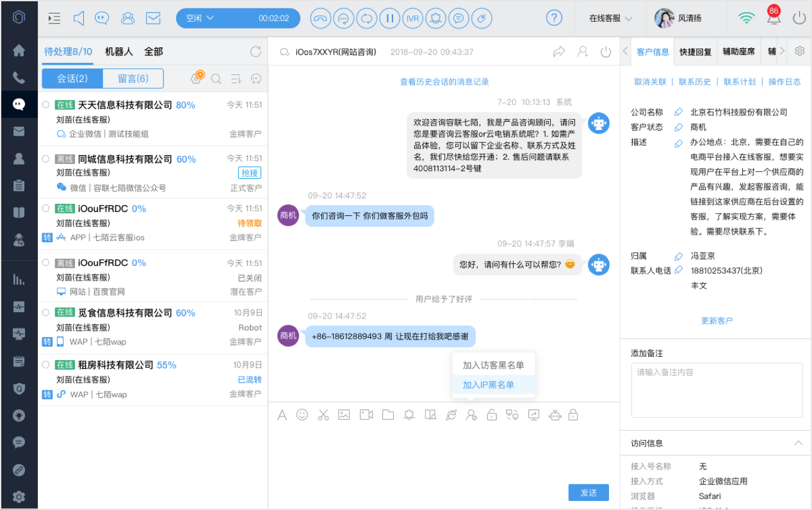Click the speaker announcement icon in the top bar
Screen dimensions: 812x510
tap(79, 18)
